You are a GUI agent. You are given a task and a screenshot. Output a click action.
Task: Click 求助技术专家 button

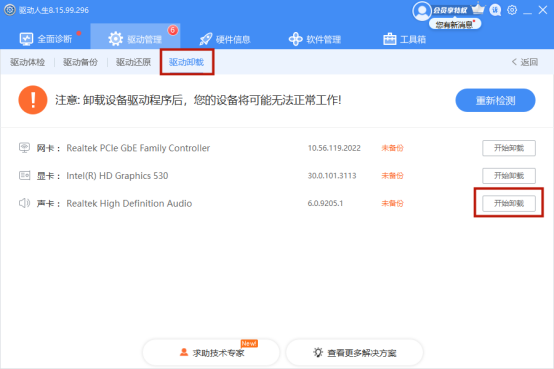tap(211, 352)
